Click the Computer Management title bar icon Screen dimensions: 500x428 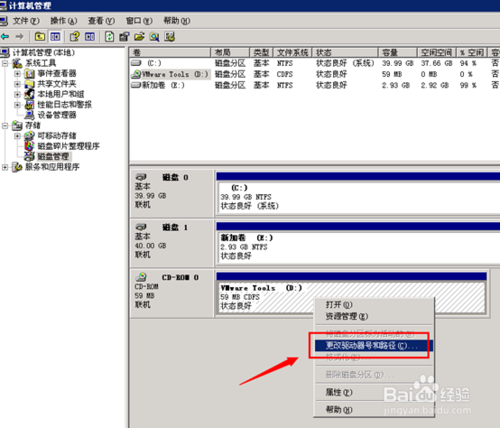(3, 5)
